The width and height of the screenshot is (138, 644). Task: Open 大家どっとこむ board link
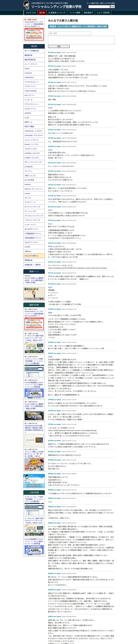click(x=34, y=175)
